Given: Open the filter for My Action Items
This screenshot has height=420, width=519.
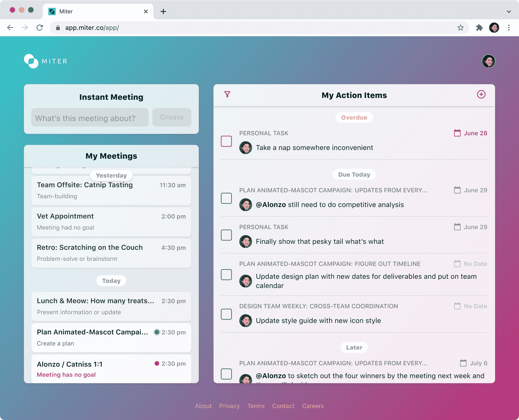Looking at the screenshot, I should coord(227,95).
